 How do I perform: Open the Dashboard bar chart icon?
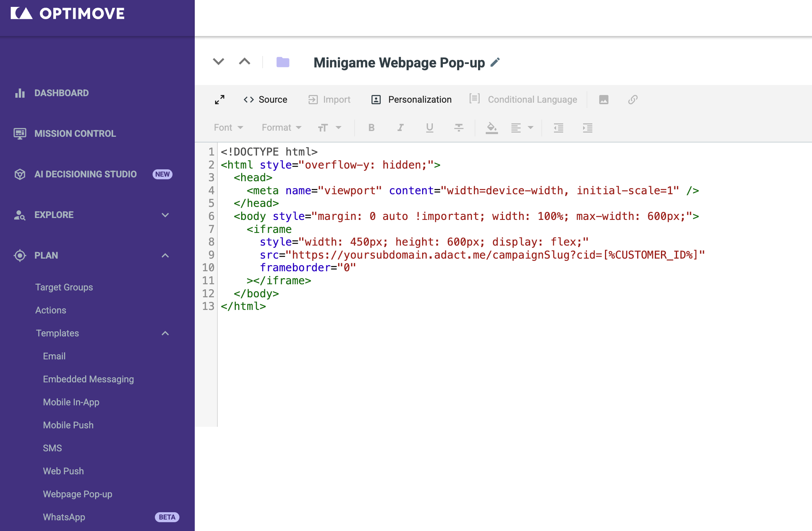tap(20, 93)
